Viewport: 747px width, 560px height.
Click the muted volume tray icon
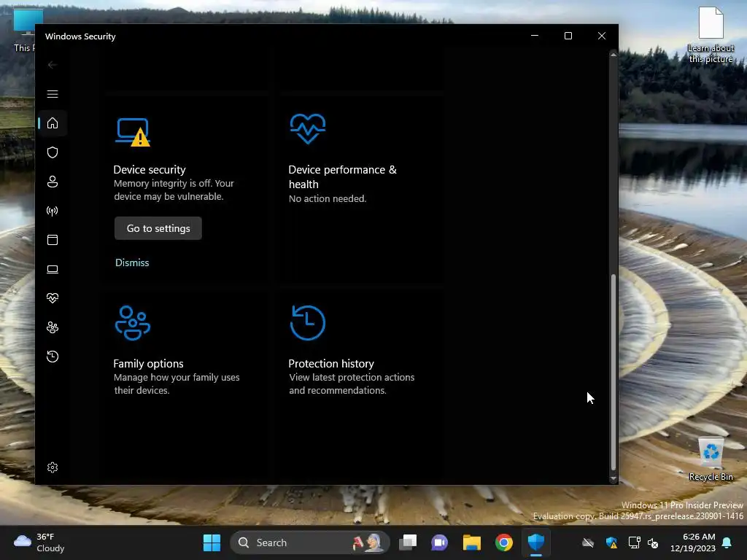tap(653, 542)
